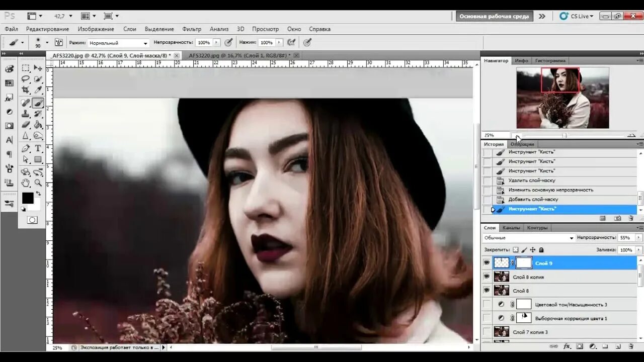Hide the Слой 8 копия layer
Viewport: 644px width, 362px height.
[487, 277]
